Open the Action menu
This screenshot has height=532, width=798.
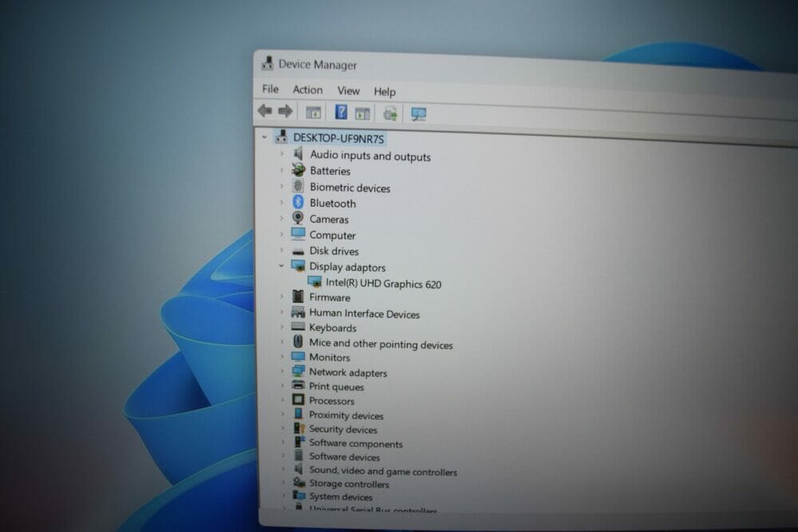[307, 90]
